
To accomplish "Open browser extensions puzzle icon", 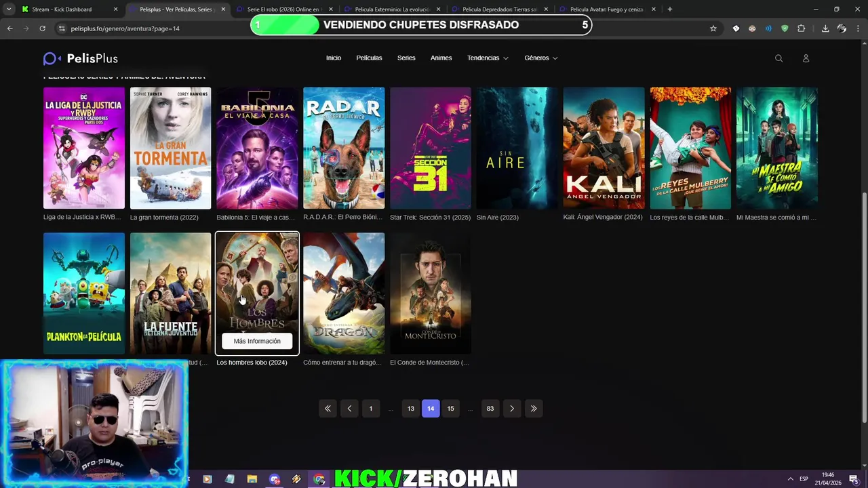I will (801, 28).
